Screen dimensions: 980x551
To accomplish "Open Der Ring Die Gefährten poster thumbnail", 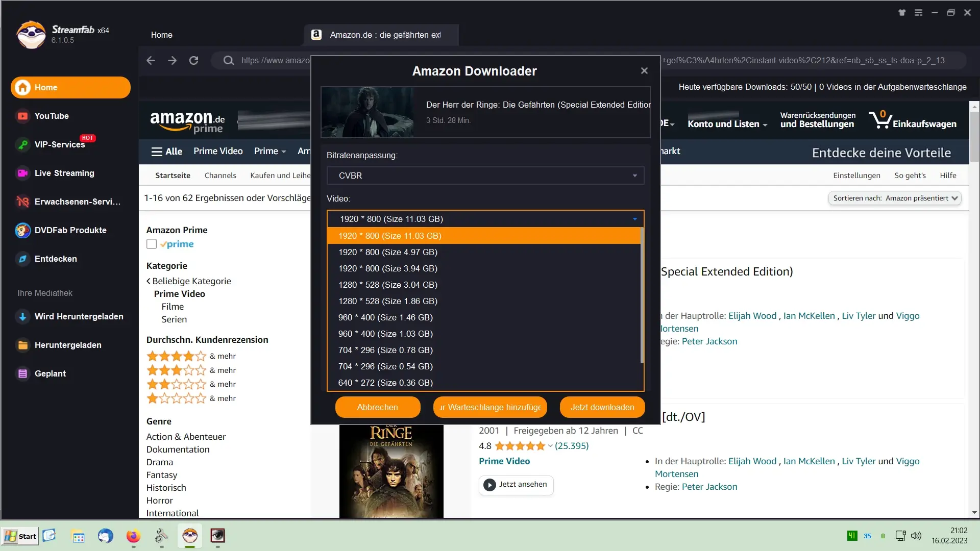I will (391, 471).
